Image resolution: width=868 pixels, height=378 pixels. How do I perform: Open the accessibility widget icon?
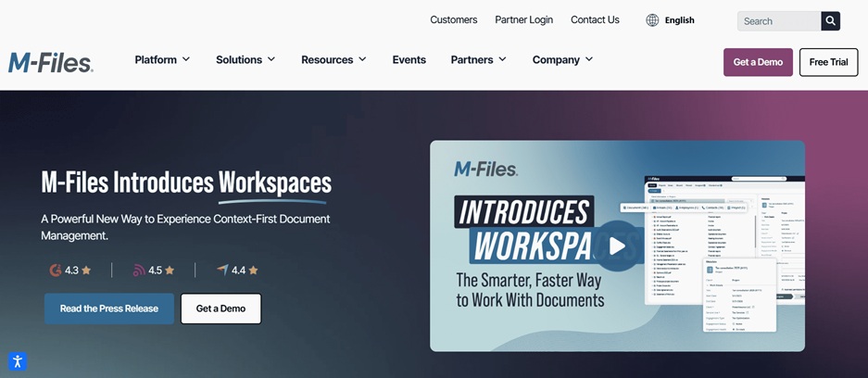point(18,362)
